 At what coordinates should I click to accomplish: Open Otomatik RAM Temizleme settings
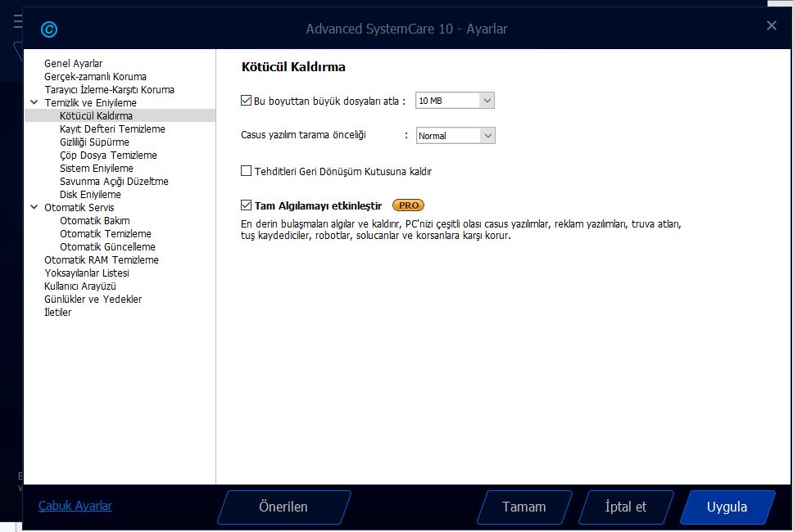pyautogui.click(x=101, y=260)
